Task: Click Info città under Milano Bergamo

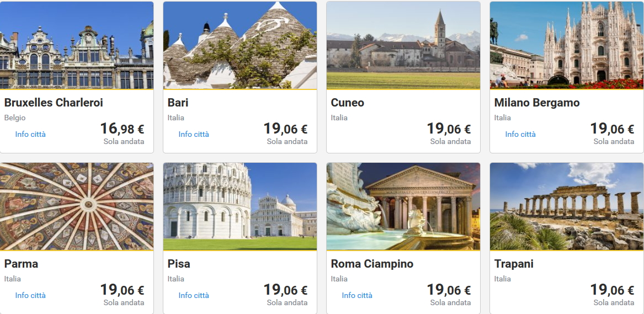Action: coord(520,134)
